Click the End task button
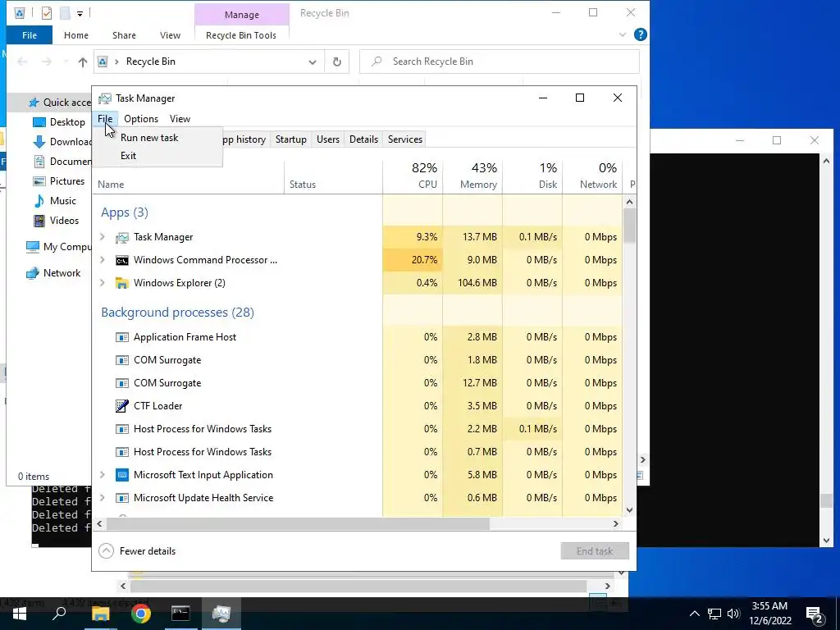840x630 pixels. coord(595,550)
